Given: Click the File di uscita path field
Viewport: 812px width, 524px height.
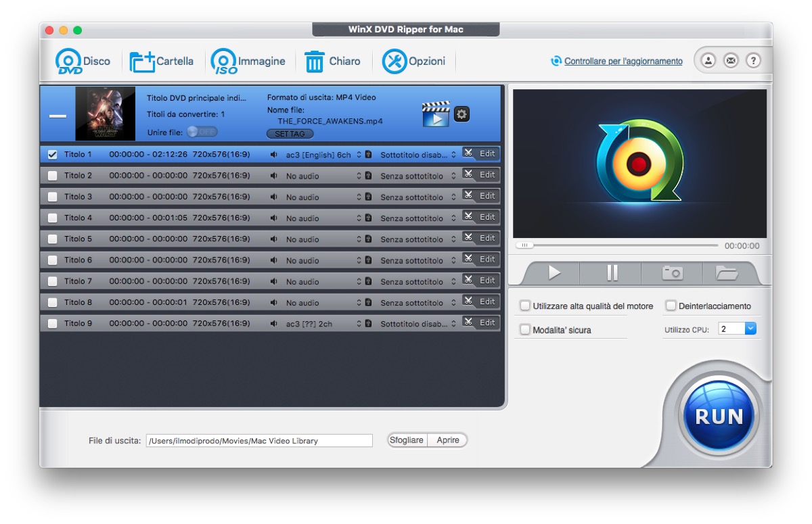Looking at the screenshot, I should pos(259,441).
